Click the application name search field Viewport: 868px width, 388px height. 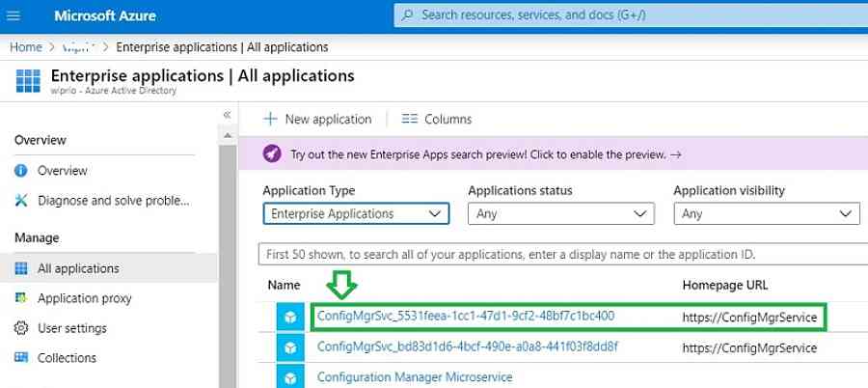click(563, 255)
